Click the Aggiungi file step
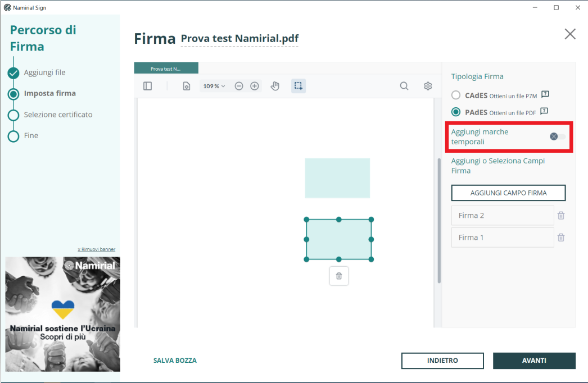 (44, 72)
